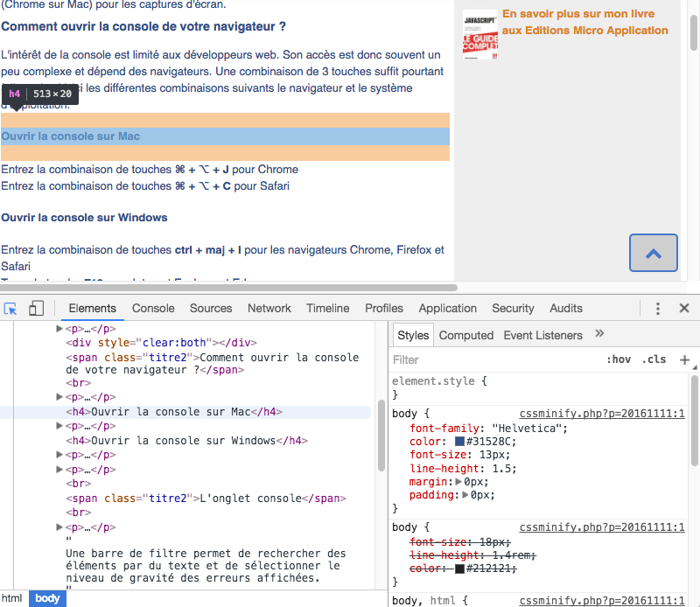Expand the second p node after Windows h4

[x=59, y=470]
